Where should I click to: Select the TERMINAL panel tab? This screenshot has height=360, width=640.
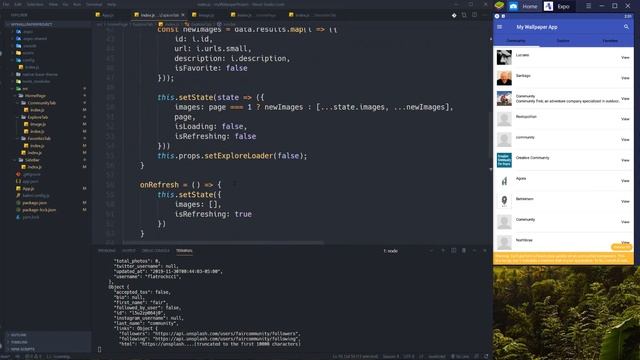pos(184,251)
